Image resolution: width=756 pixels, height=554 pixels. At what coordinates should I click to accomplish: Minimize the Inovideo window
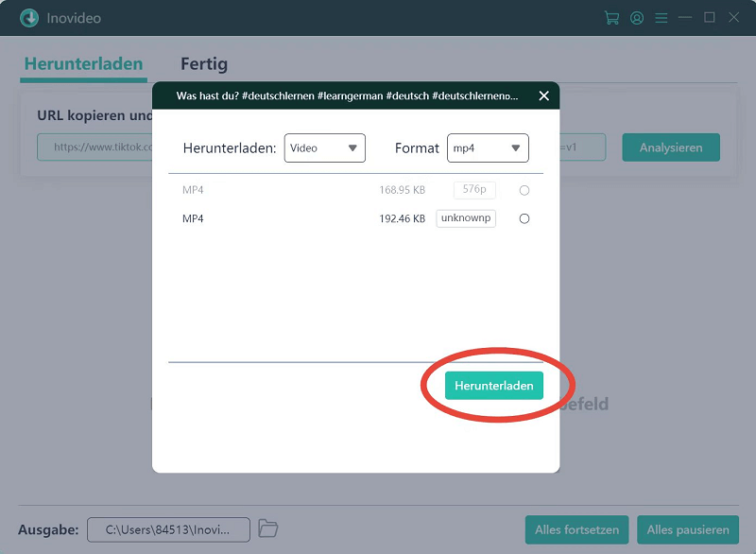pos(684,18)
